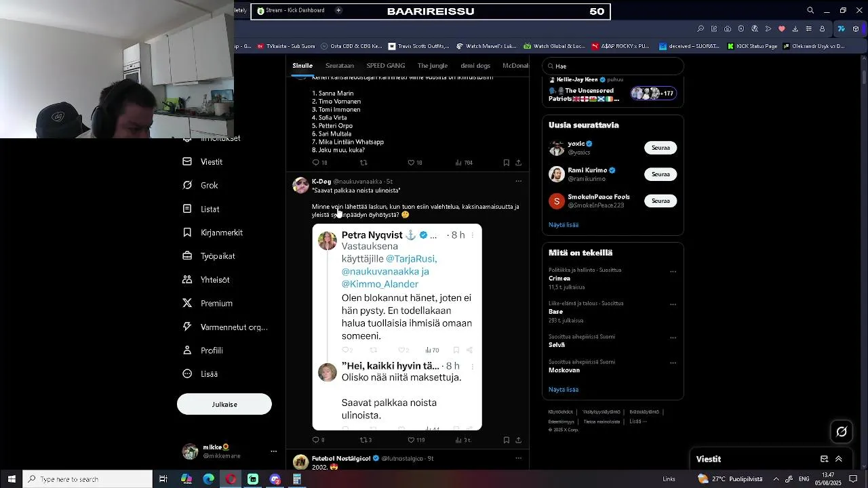Follow yoxic with Seuraa button

660,148
